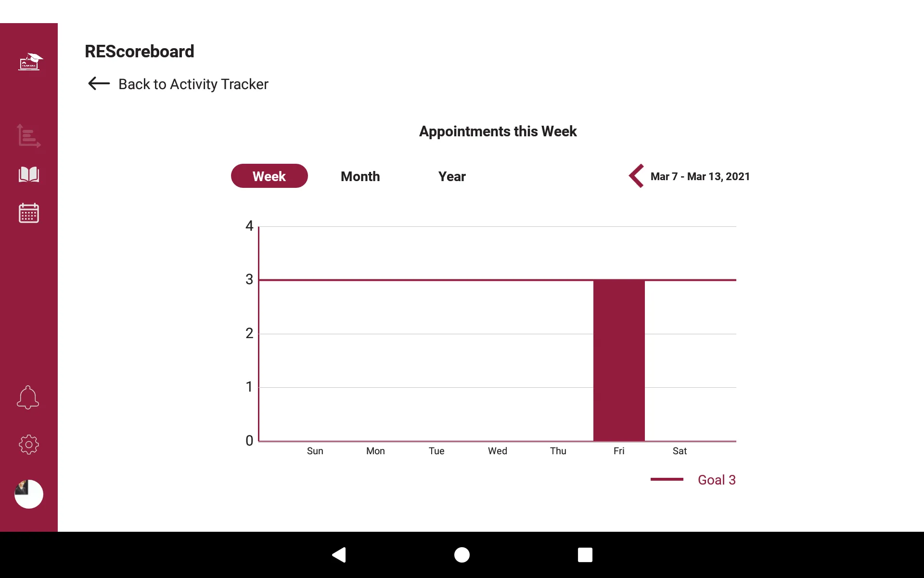Select the Month view tab
The height and width of the screenshot is (578, 924).
(x=360, y=176)
